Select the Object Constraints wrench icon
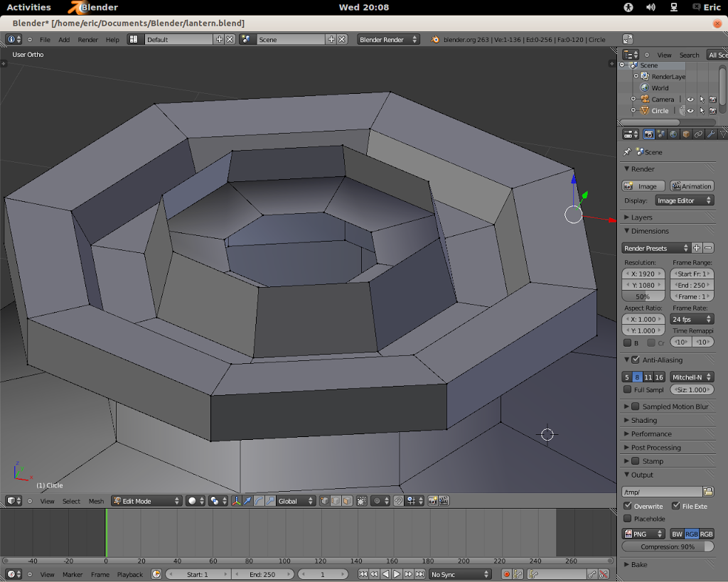Viewport: 728px width, 582px height. coord(710,134)
